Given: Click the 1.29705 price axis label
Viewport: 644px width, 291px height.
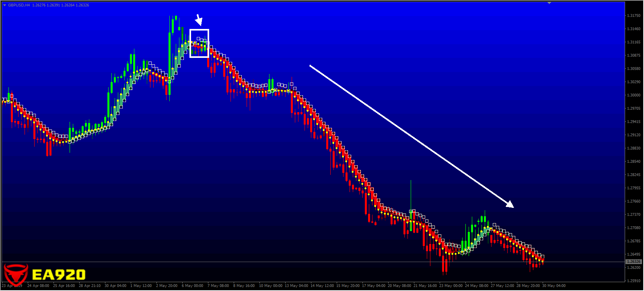Looking at the screenshot, I should coord(634,109).
